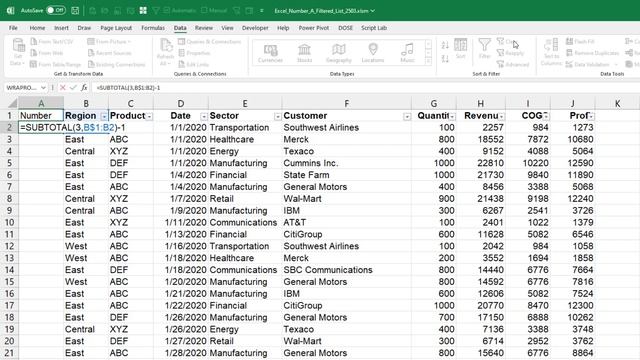Viewport: 640px width, 360px height.
Task: Open the Sector filter dropdown
Action: coord(277,117)
